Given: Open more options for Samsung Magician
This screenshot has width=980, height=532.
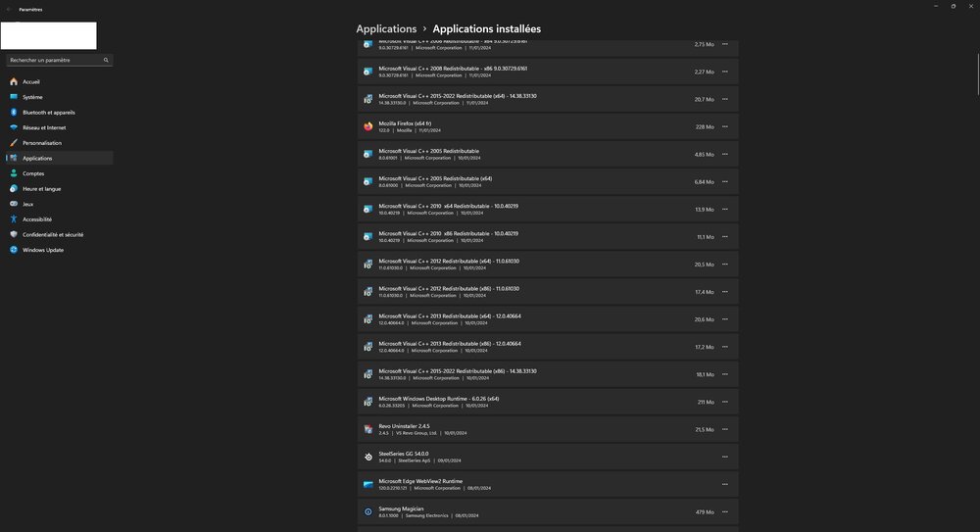Looking at the screenshot, I should (x=725, y=511).
